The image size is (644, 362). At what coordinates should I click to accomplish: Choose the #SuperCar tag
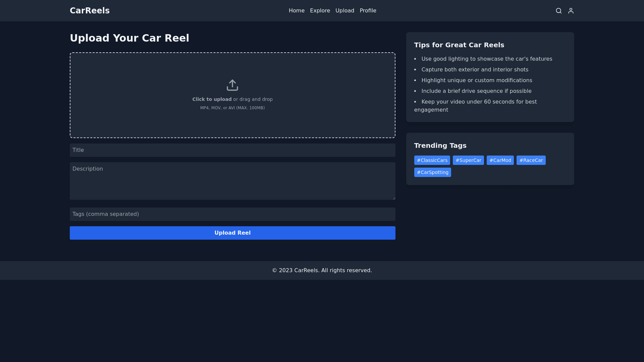pyautogui.click(x=468, y=160)
